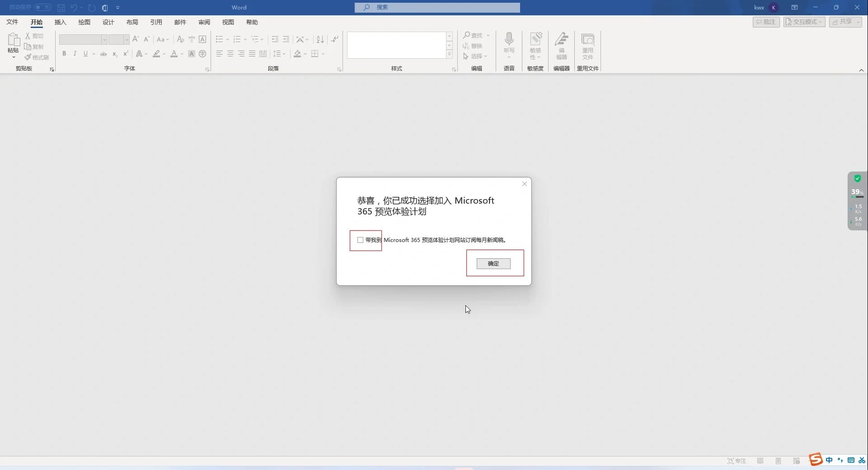The height and width of the screenshot is (470, 868).
Task: Click the Decrease Indent icon
Action: click(x=275, y=39)
